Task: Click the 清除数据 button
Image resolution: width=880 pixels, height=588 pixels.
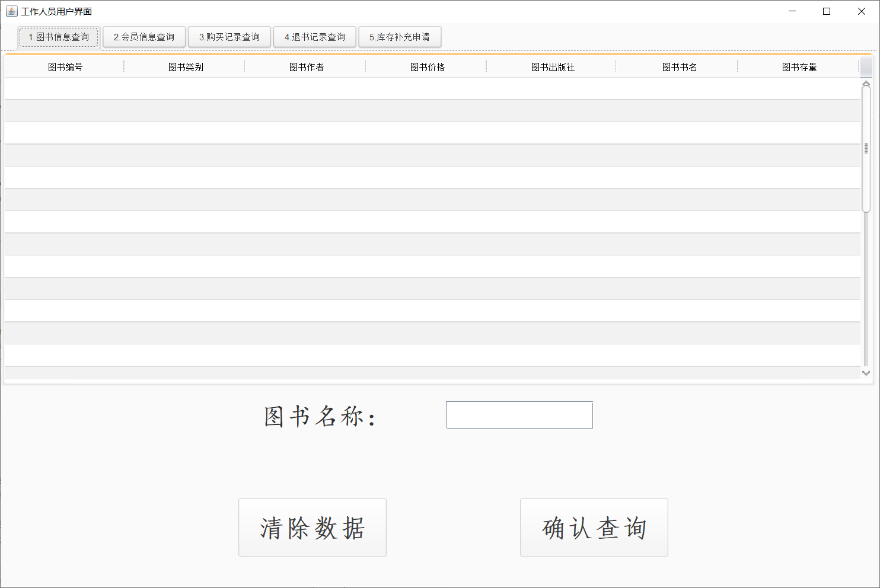Action: [x=313, y=528]
